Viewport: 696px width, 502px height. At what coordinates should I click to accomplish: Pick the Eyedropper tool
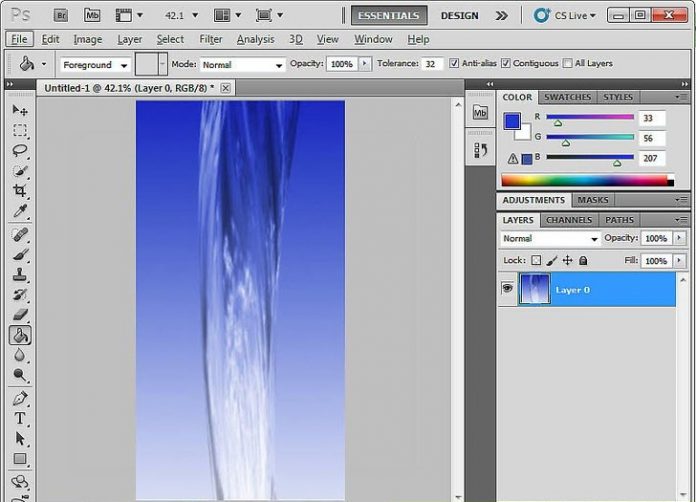(19, 212)
